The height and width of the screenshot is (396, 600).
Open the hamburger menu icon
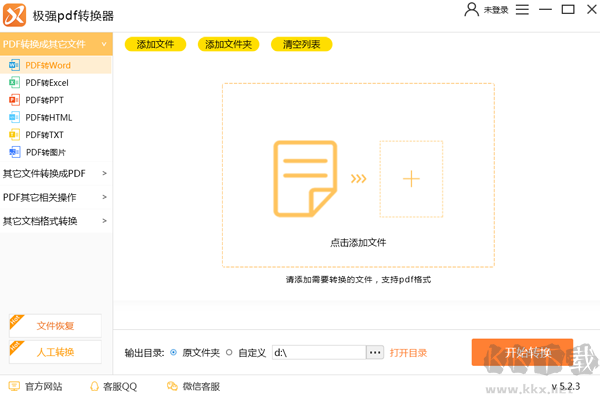pos(522,10)
